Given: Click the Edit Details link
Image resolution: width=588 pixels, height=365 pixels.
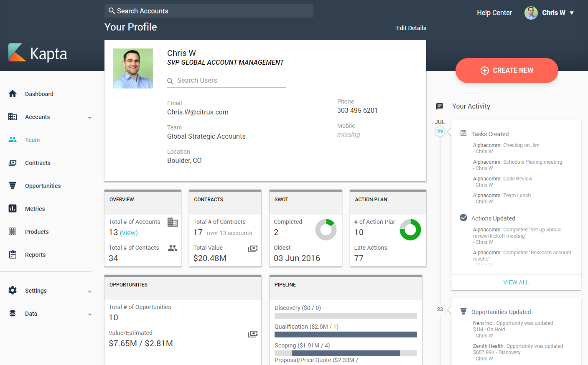Looking at the screenshot, I should pyautogui.click(x=411, y=28).
